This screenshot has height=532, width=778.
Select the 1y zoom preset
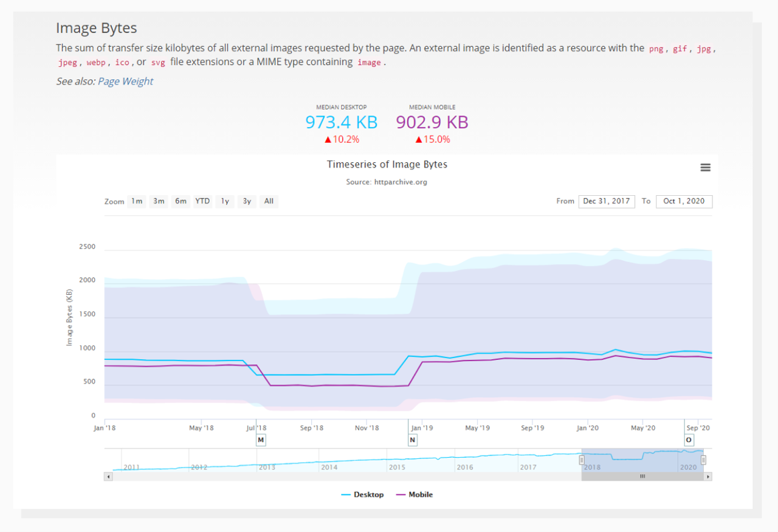(224, 201)
